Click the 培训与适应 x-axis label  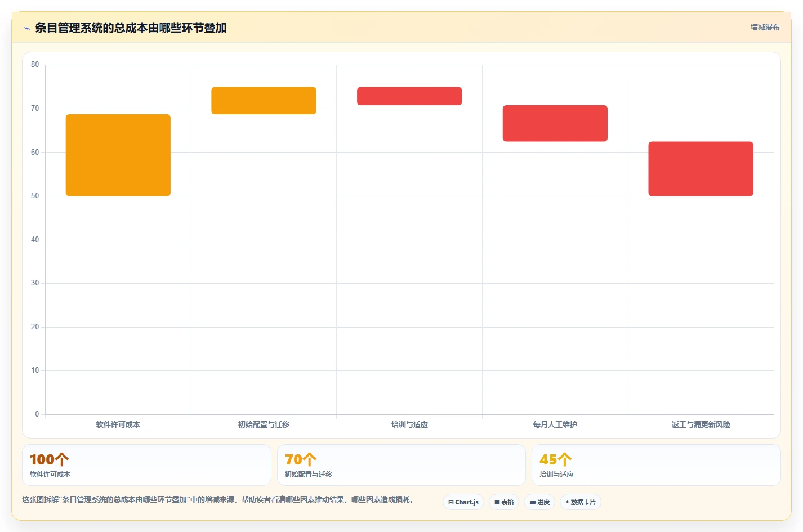tap(409, 425)
